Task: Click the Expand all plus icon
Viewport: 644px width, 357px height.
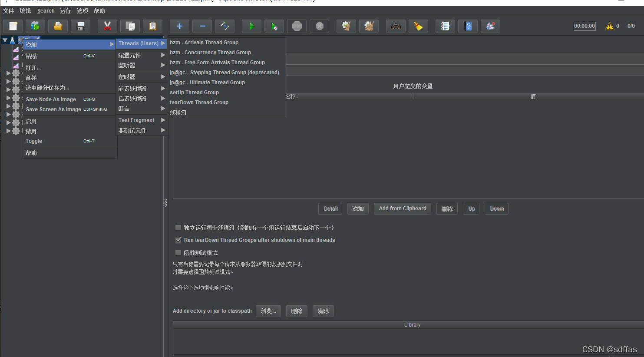Action: [x=179, y=26]
